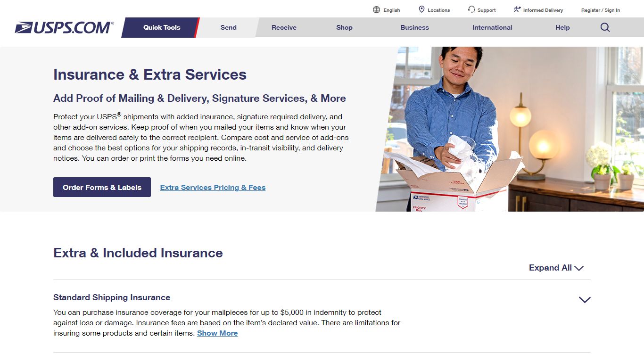Open the Support link
Image resolution: width=644 pixels, height=362 pixels.
(487, 10)
